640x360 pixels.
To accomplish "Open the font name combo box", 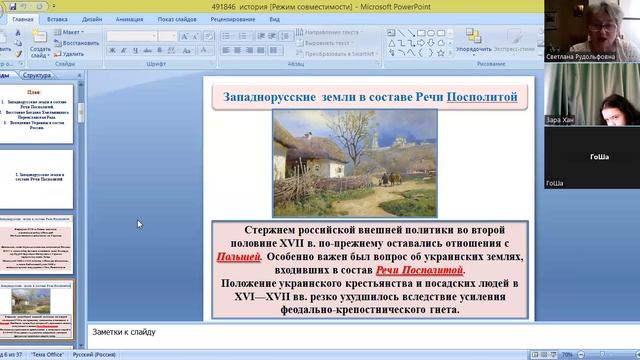I will coord(131,36).
